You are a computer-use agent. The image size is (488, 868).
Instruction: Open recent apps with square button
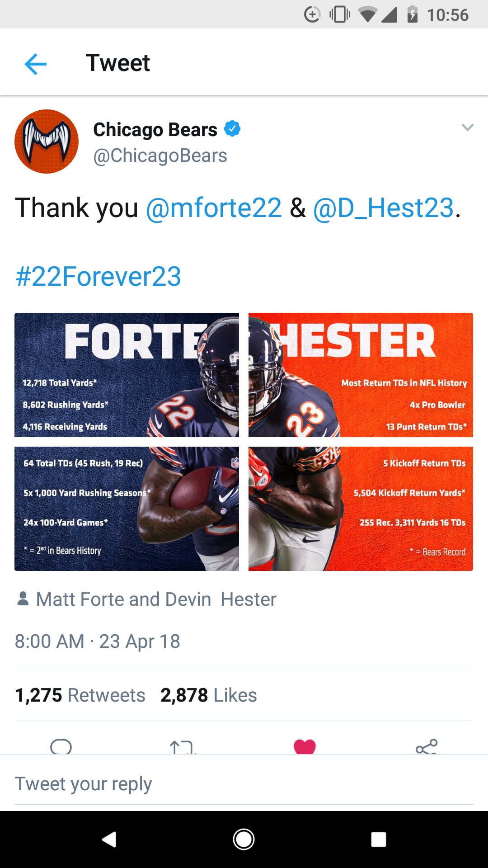click(378, 840)
